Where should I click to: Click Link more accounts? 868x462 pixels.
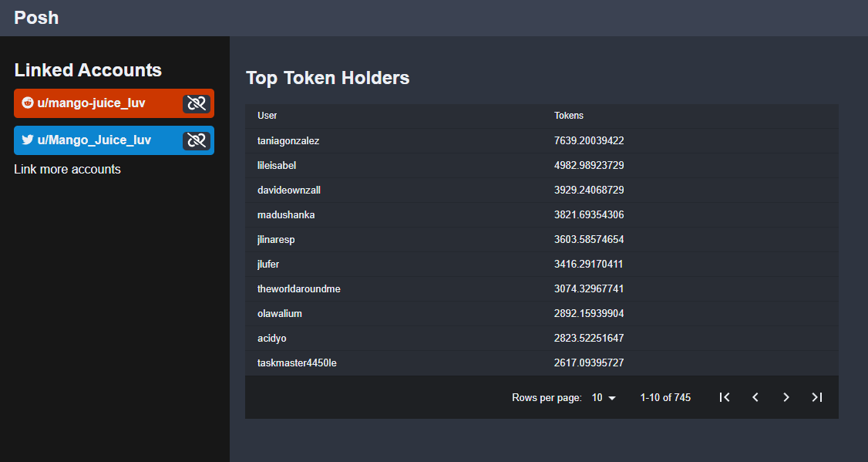(x=68, y=170)
